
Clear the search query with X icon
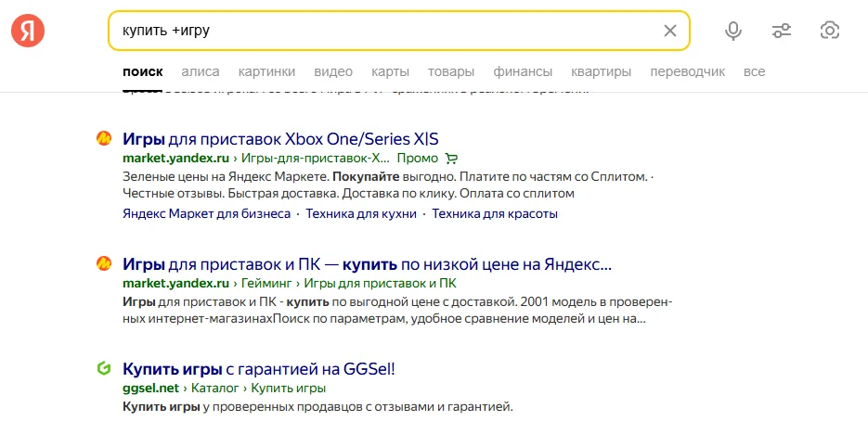tap(670, 31)
